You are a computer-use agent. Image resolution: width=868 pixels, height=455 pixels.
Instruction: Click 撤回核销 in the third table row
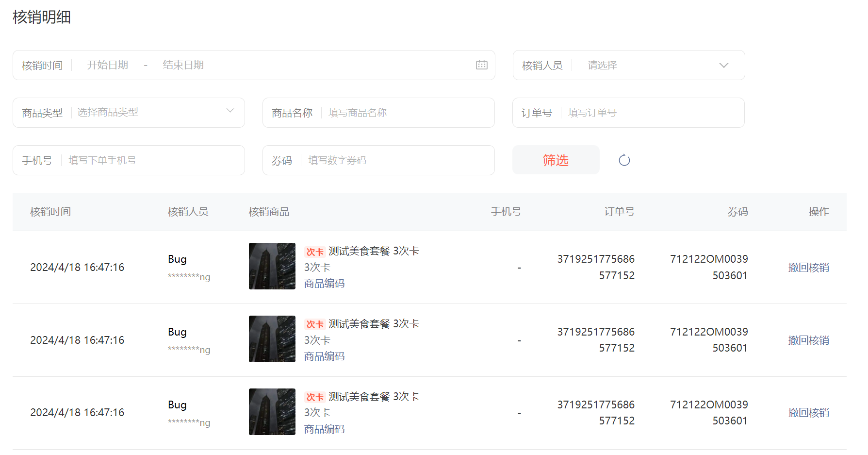pyautogui.click(x=808, y=413)
